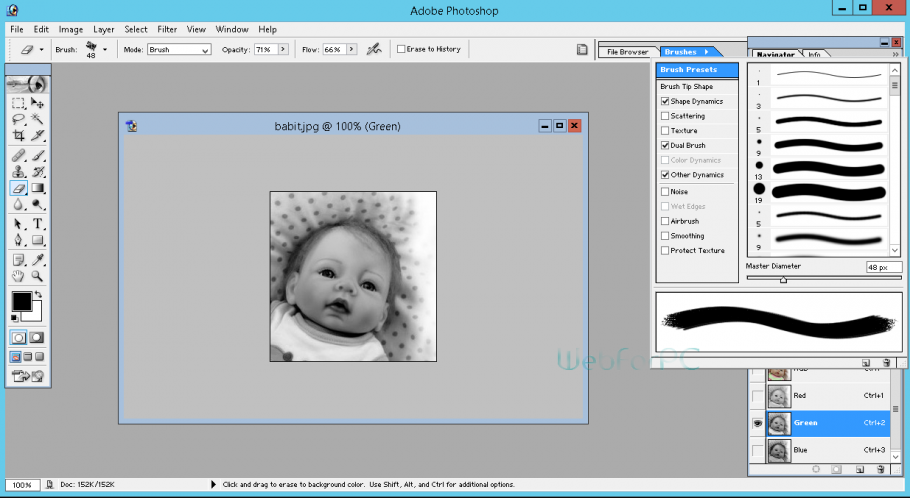Click the Brush Tip Shape option
This screenshot has width=910, height=498.
(686, 87)
